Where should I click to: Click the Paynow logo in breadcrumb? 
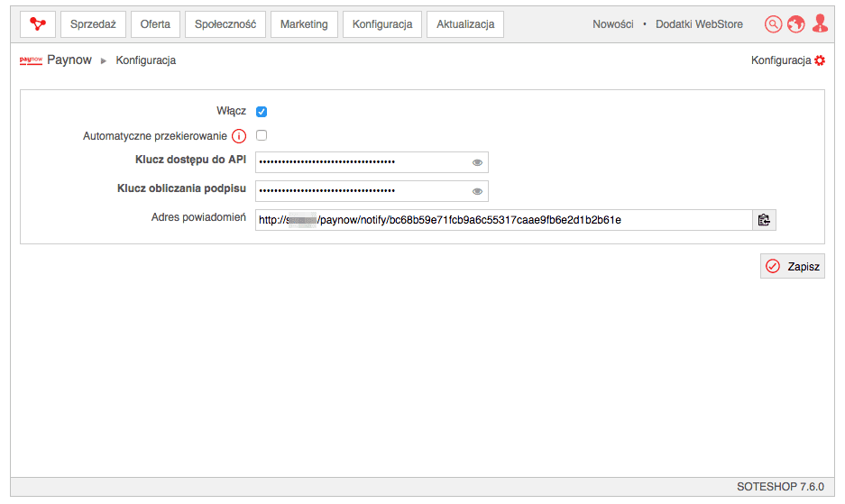(x=31, y=60)
